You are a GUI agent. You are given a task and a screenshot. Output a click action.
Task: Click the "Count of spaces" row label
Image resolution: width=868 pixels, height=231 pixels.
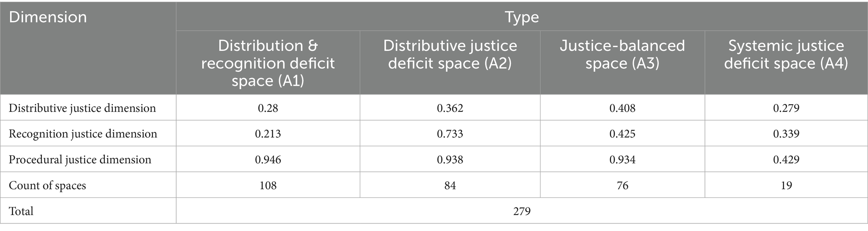click(x=47, y=185)
